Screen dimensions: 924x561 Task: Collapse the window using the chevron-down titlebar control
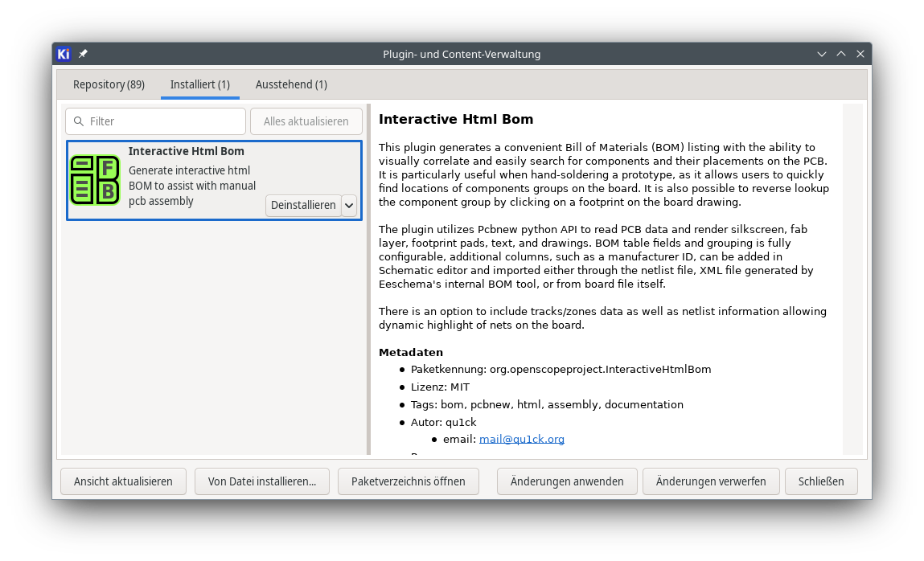click(821, 54)
